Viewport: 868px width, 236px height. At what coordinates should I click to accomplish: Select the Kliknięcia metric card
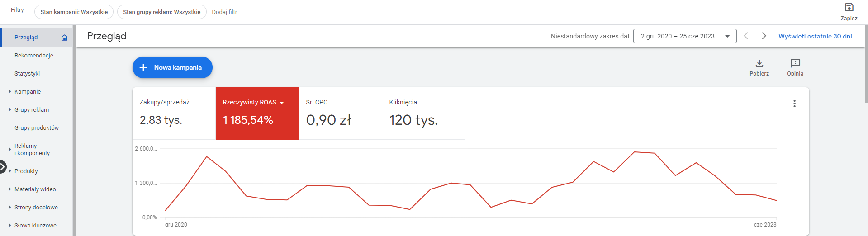(x=423, y=113)
